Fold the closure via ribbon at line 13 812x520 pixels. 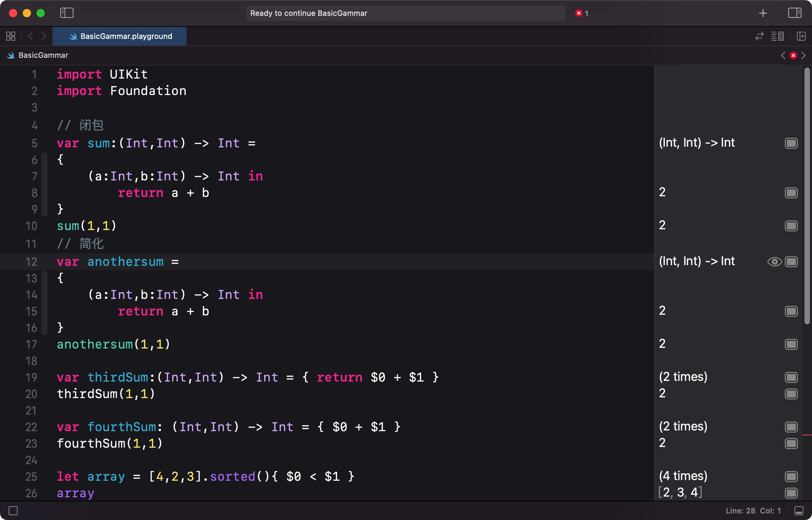click(44, 303)
